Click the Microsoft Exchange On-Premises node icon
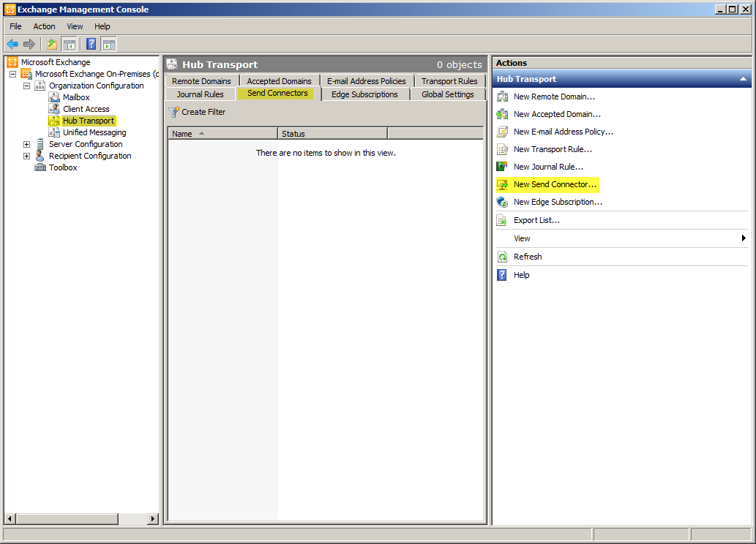 point(26,74)
